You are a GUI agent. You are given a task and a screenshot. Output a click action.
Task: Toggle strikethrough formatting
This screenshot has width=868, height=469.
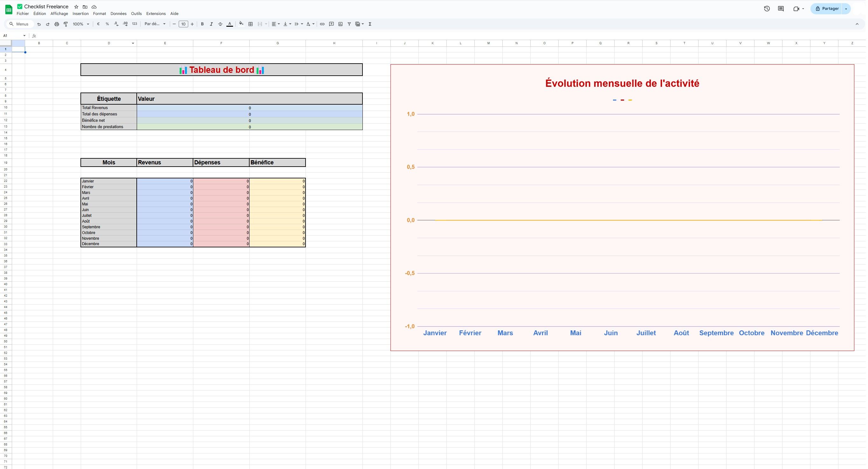(220, 24)
